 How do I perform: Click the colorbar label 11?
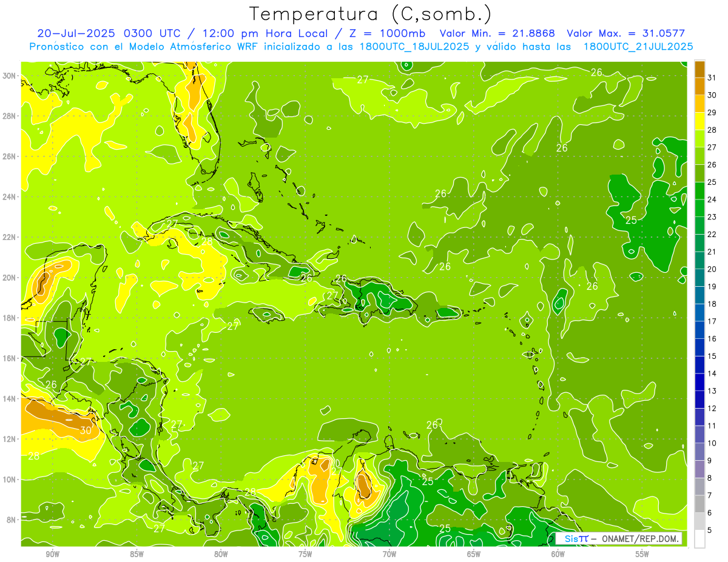point(712,426)
